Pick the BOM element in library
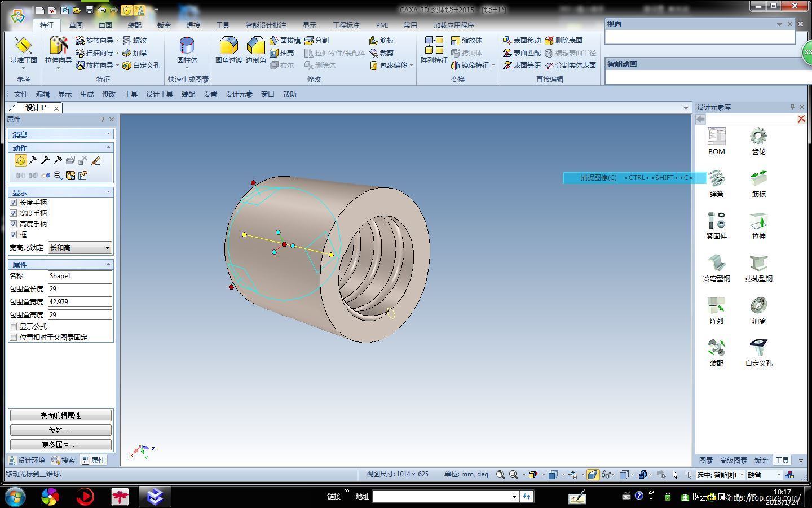 tap(717, 141)
